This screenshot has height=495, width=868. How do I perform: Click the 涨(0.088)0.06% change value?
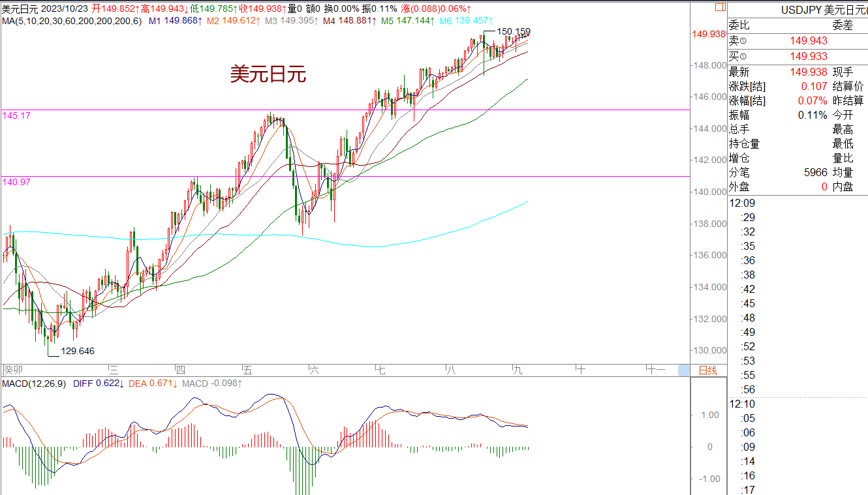[x=437, y=8]
